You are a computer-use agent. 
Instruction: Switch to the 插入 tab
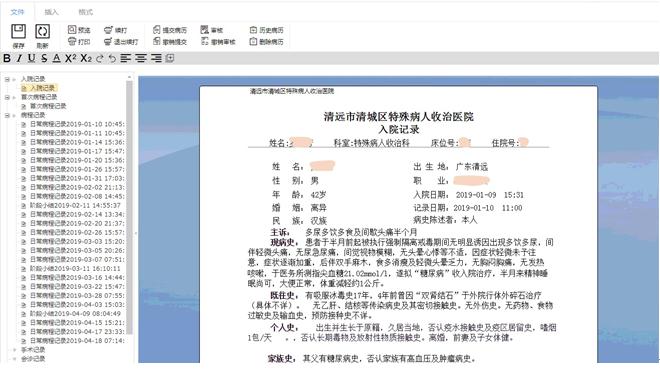tap(51, 12)
